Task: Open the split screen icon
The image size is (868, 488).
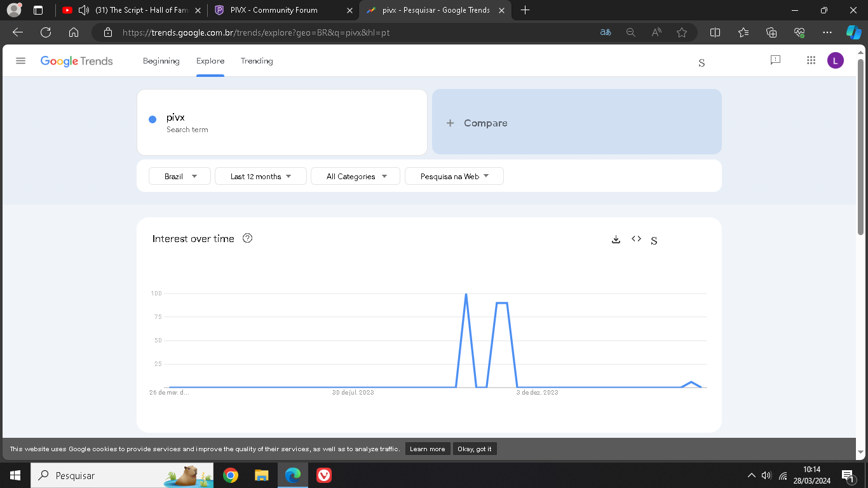Action: point(715,32)
